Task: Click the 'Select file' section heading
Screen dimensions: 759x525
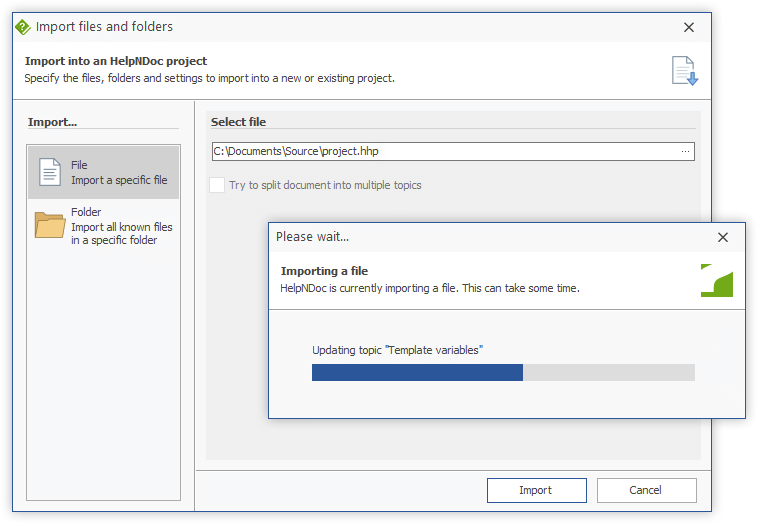Action: 238,122
